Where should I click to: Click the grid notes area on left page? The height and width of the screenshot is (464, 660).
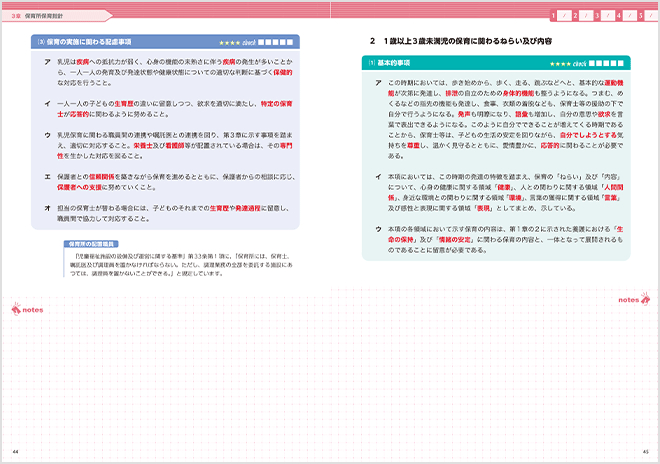[166, 381]
